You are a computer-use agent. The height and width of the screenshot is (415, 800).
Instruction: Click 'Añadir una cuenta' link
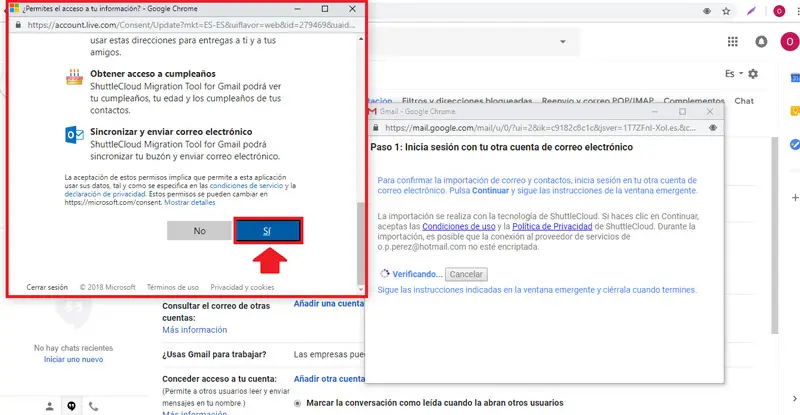coord(329,304)
